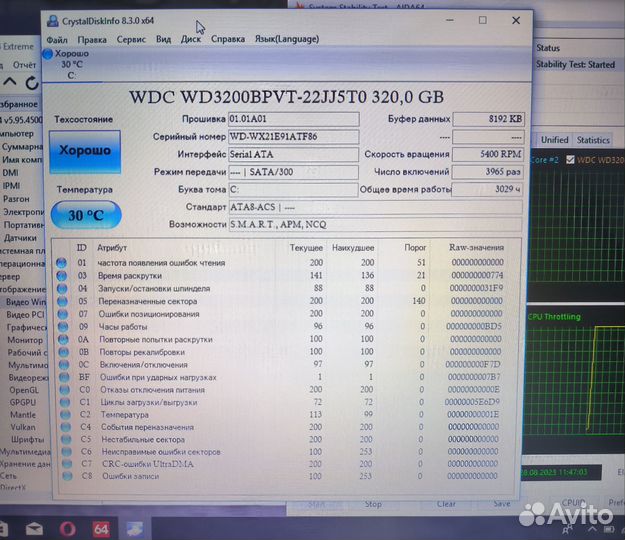
Task: Select OpenGL item in AIDA64 tree
Action: tap(24, 390)
